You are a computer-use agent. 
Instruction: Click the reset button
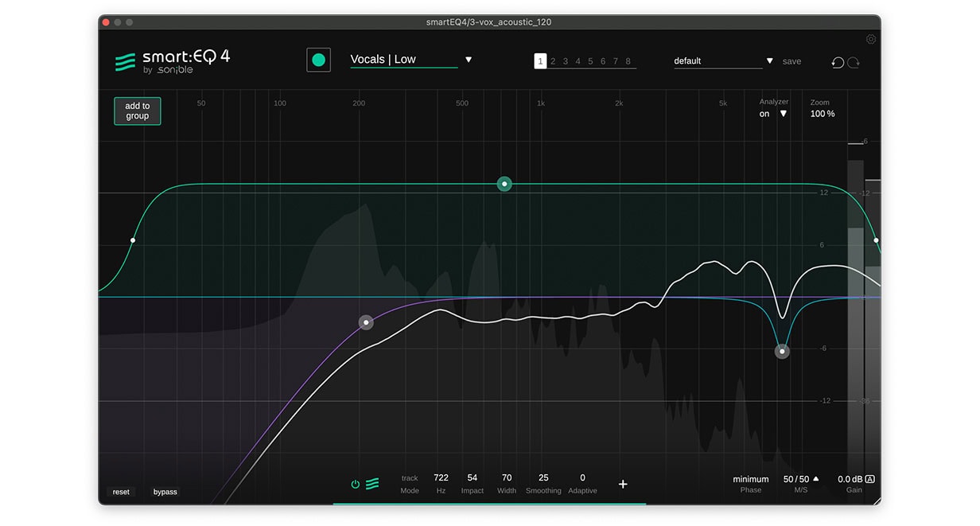coord(121,492)
